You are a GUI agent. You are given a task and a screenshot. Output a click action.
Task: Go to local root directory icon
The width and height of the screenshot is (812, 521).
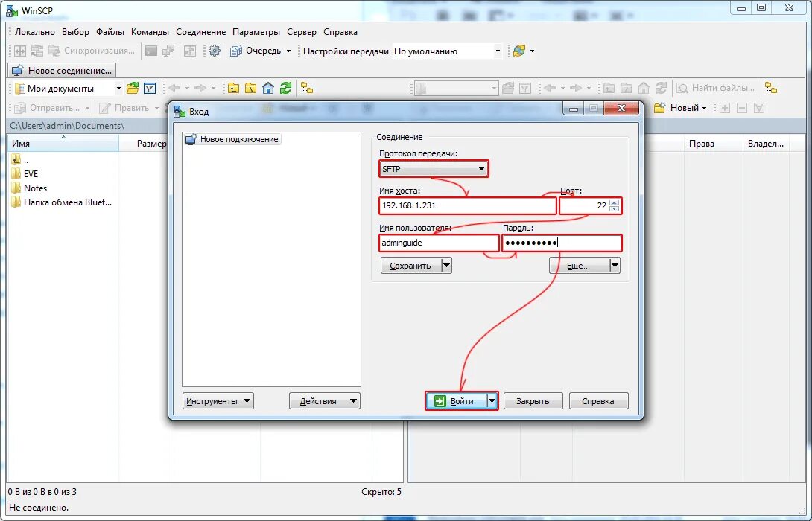coord(250,88)
